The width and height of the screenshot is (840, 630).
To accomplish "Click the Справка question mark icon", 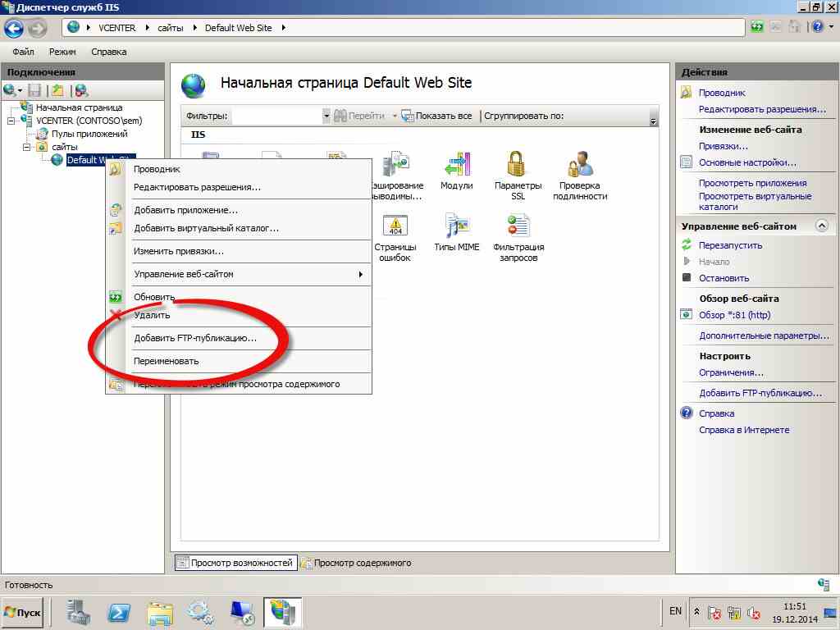I will tap(687, 413).
